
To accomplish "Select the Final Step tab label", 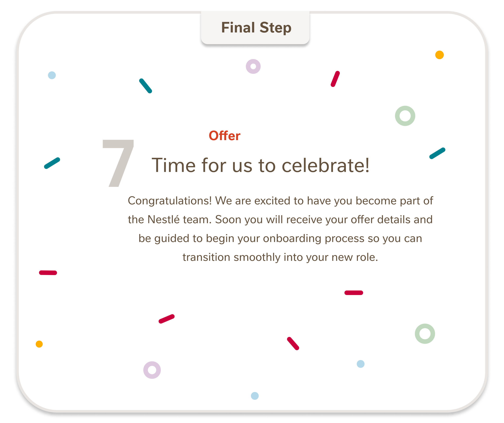I will pos(256,28).
